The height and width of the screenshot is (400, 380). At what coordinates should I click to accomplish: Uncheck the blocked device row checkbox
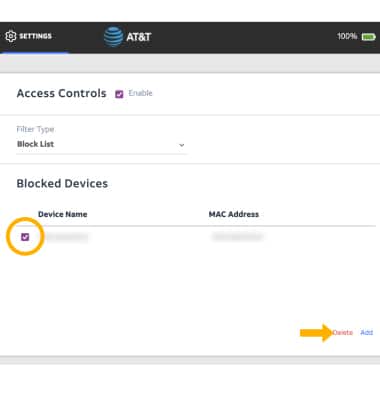click(x=25, y=237)
